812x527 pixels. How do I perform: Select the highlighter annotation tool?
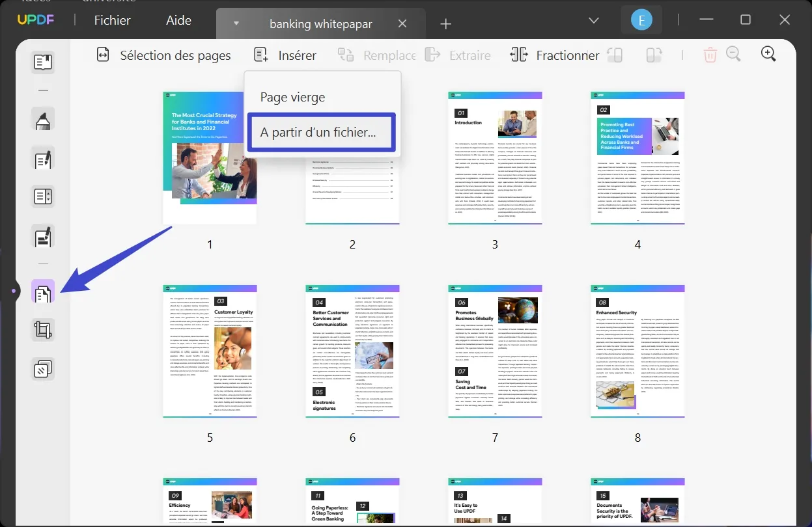(x=42, y=119)
